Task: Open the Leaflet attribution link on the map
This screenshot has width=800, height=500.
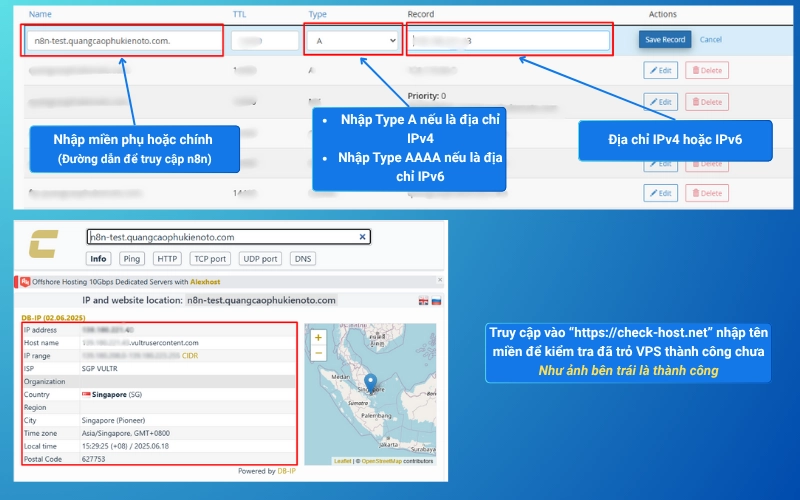Action: click(x=342, y=461)
